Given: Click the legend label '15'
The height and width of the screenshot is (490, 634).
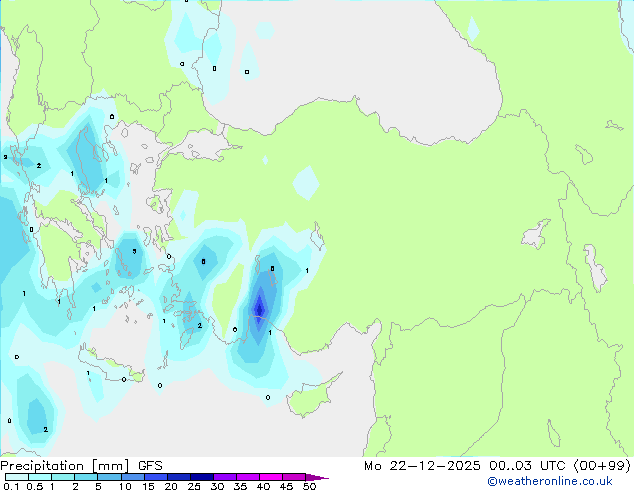Looking at the screenshot, I should [148, 486].
